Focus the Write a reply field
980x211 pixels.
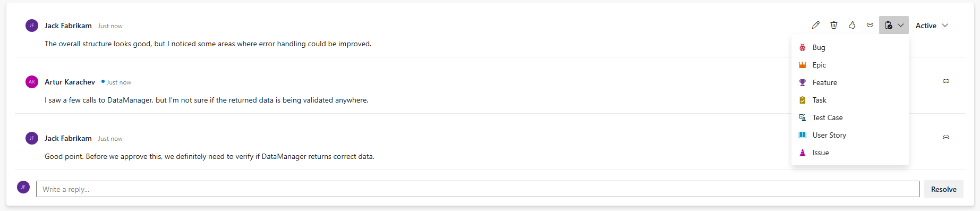tap(478, 189)
